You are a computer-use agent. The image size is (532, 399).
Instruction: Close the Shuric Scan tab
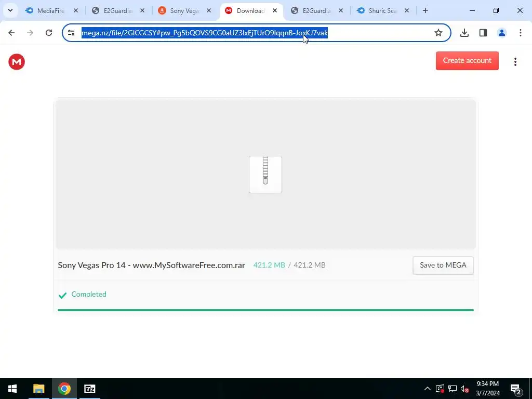407,10
